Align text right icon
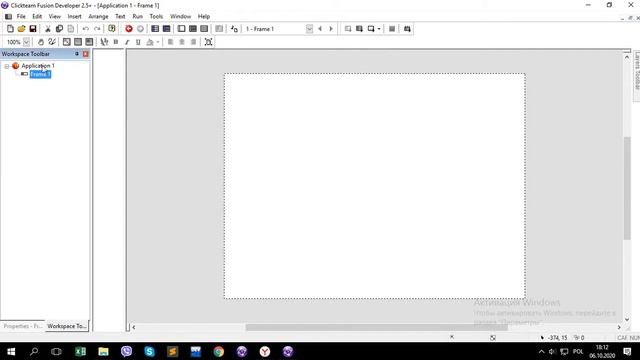640x360 pixels. pyautogui.click(x=193, y=42)
